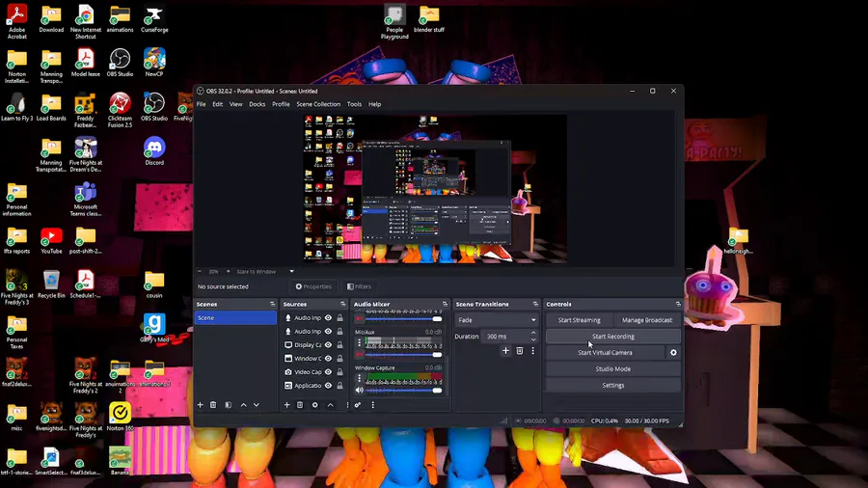Move scene up with Scenes up arrow
Image resolution: width=868 pixels, height=488 pixels.
pos(244,405)
